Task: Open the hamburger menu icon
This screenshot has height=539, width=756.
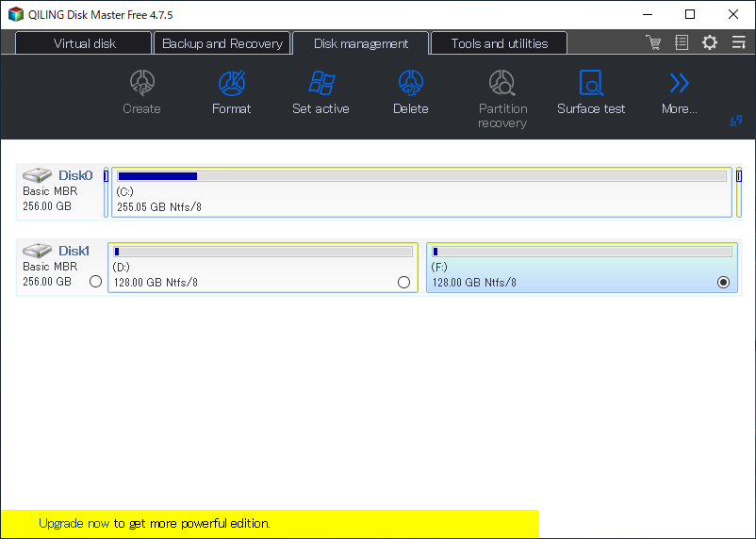Action: (738, 42)
